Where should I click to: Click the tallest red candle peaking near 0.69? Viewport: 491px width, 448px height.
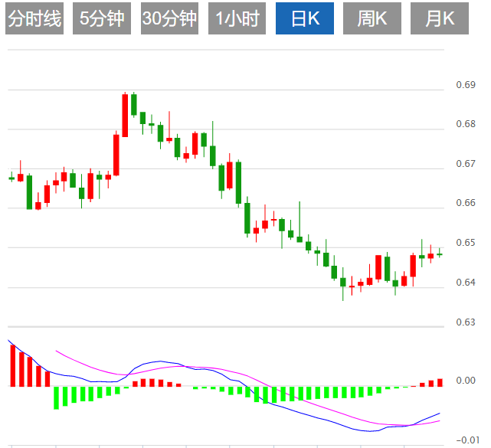tap(125, 115)
